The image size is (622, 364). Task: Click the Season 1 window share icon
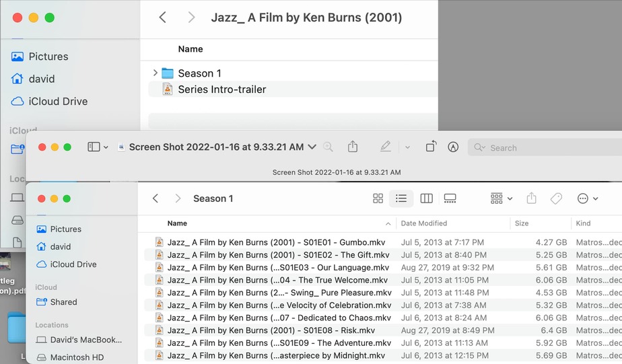(532, 198)
